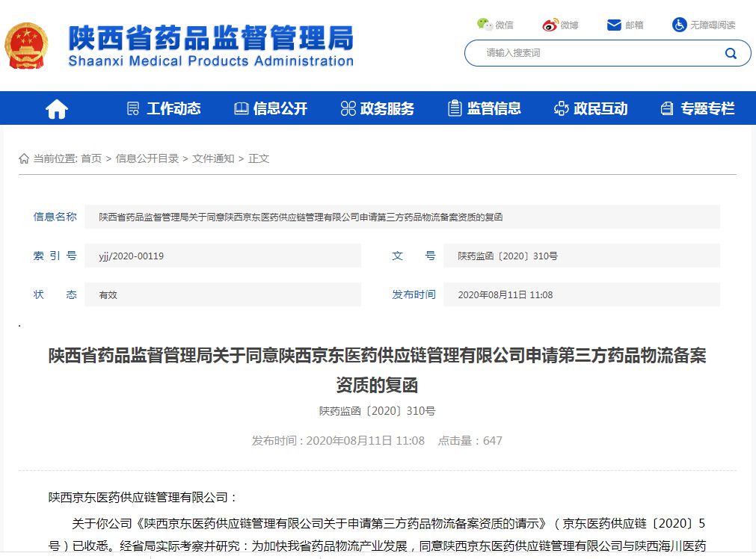Open the 工作动态 menu

164,108
